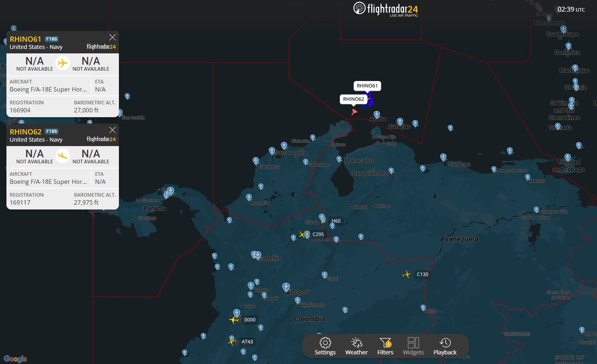The width and height of the screenshot is (597, 364).
Task: Select the RHINO61 map label
Action: (367, 86)
